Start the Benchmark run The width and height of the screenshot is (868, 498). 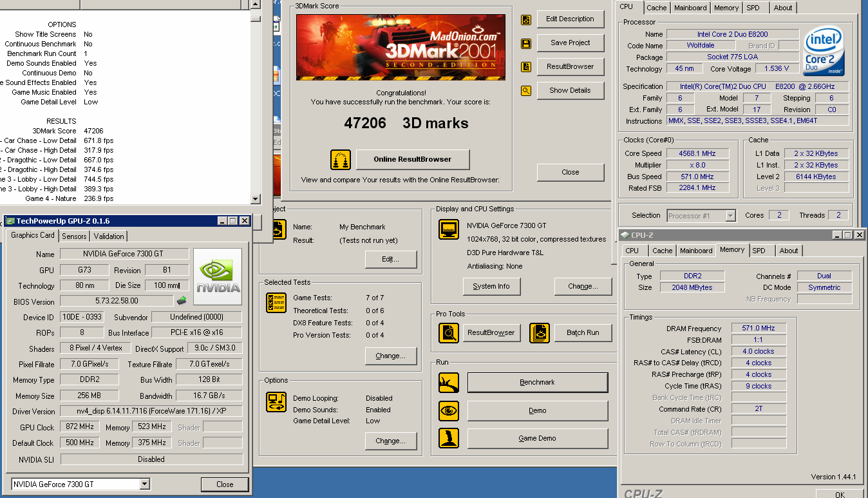coord(538,383)
